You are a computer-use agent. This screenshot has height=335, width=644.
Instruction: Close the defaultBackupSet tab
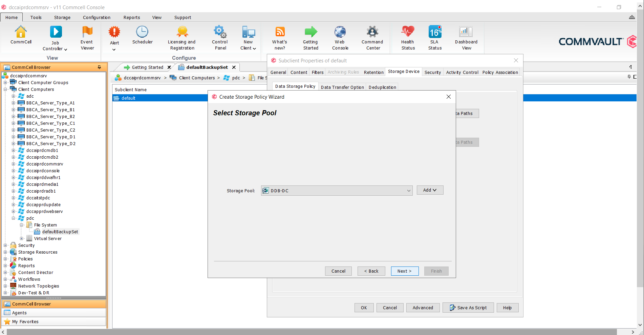[x=234, y=67]
